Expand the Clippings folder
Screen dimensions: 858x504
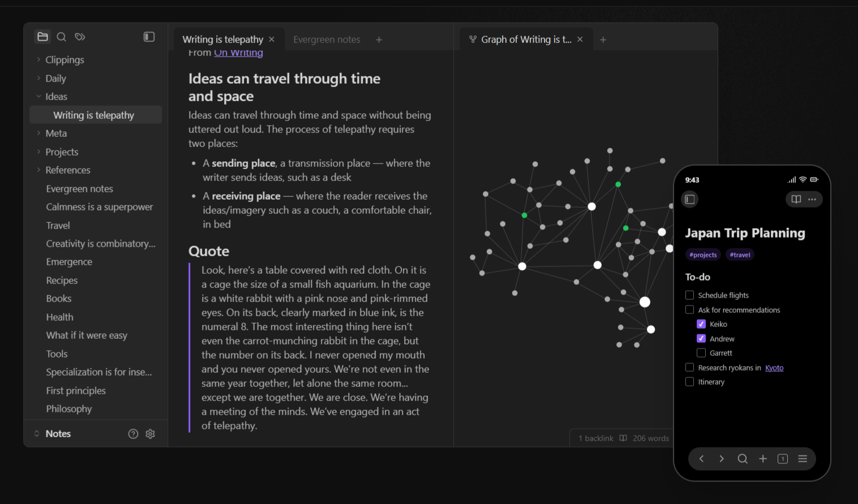pyautogui.click(x=38, y=59)
